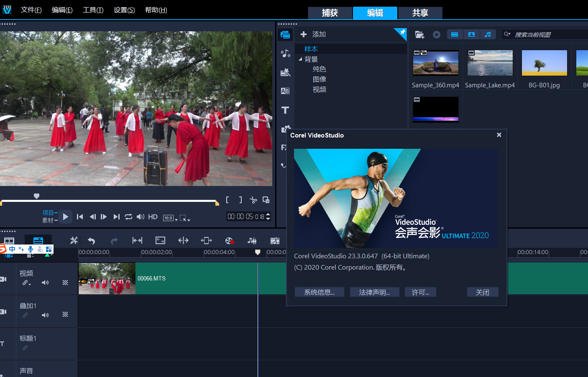
Task: Click the roll tool icon in timeline toolbar
Action: (183, 240)
